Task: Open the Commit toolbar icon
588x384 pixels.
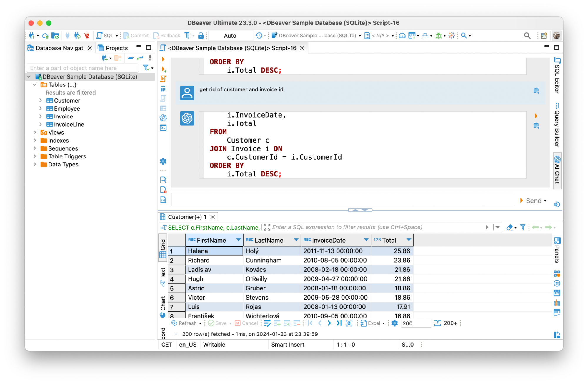Action: coord(136,35)
